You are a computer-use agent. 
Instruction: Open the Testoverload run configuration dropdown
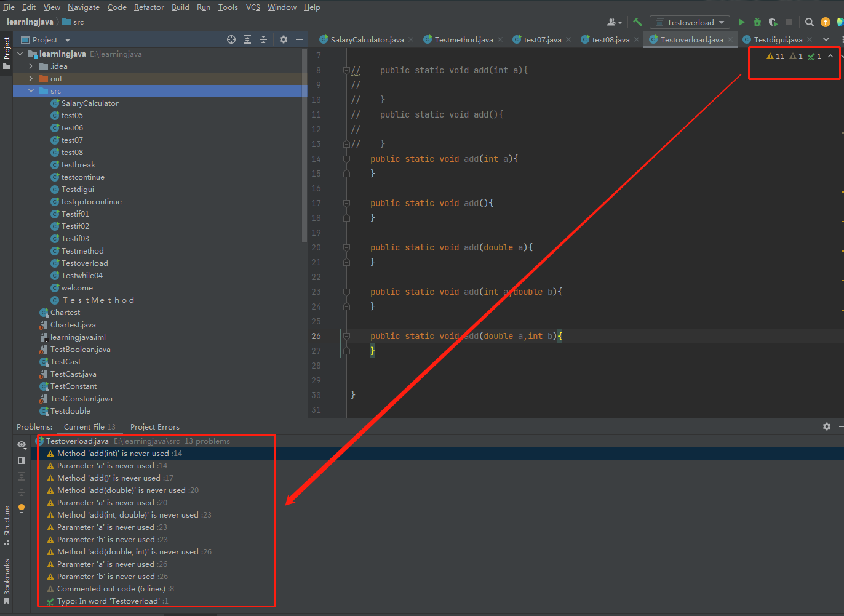click(x=690, y=22)
